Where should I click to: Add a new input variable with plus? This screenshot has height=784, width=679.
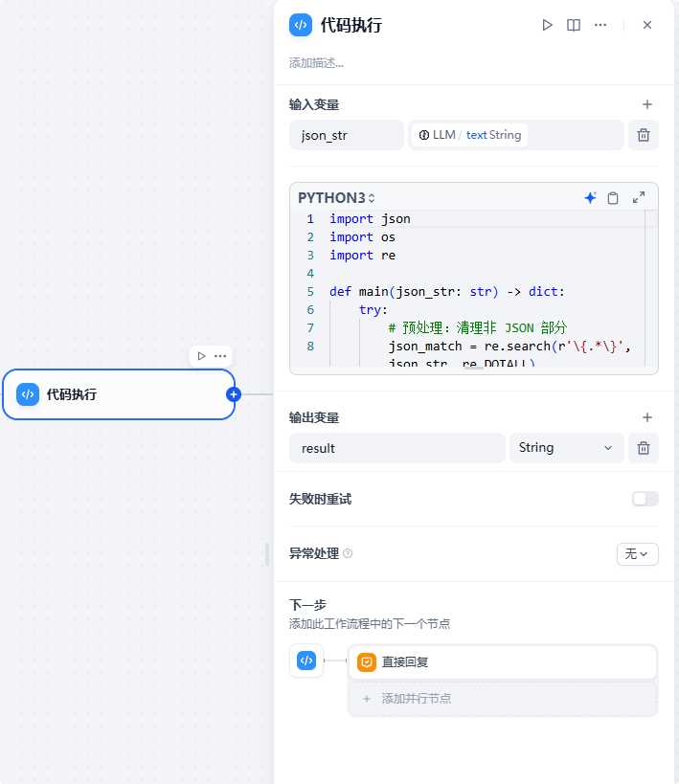[x=647, y=104]
